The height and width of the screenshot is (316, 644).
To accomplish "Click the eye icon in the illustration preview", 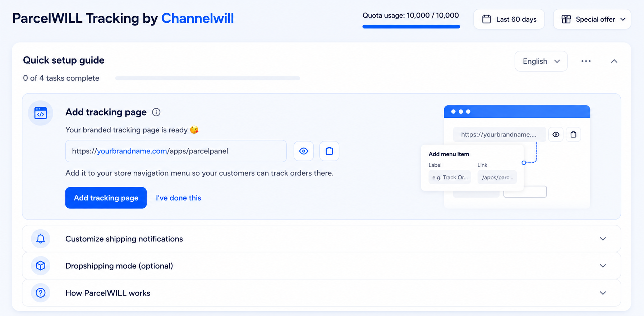I will pyautogui.click(x=556, y=135).
